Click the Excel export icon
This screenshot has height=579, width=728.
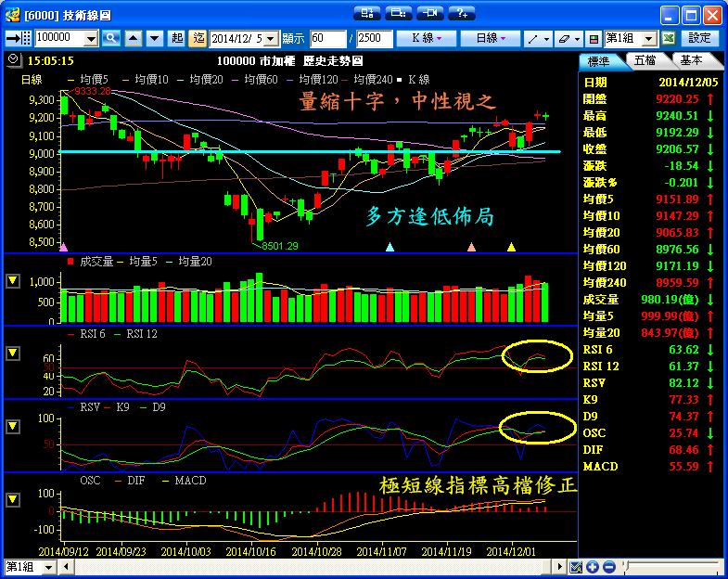point(669,38)
